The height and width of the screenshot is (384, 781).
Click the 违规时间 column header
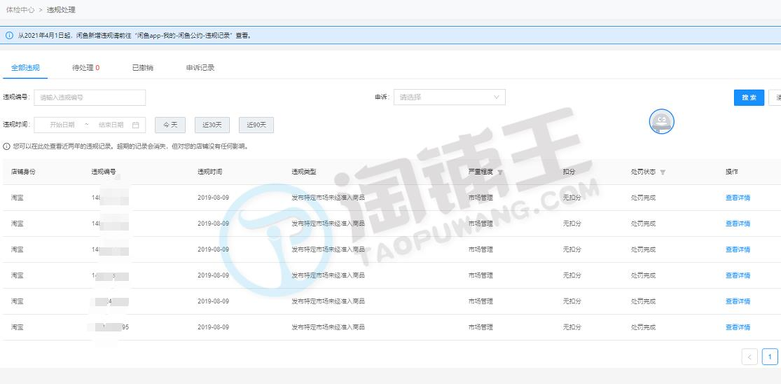coord(210,172)
